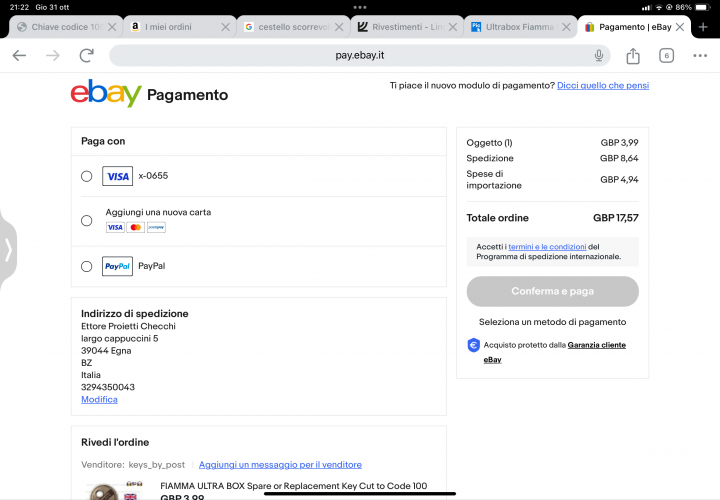Click the eBay logo

tap(106, 94)
